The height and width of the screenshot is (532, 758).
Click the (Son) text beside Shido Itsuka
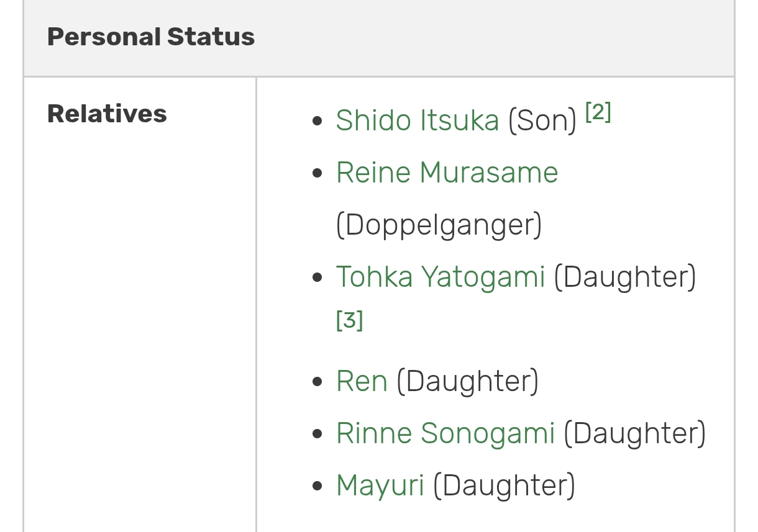coord(542,121)
